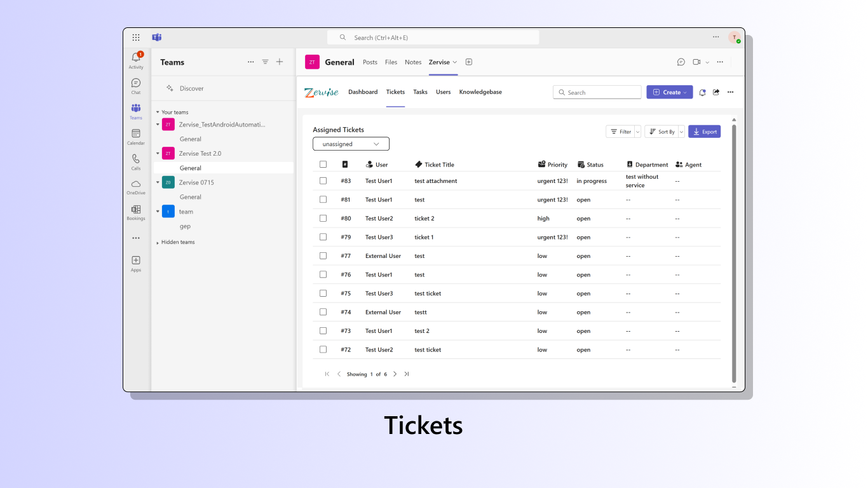Open the profile avatar menu
This screenshot has height=488, width=868.
(x=735, y=37)
